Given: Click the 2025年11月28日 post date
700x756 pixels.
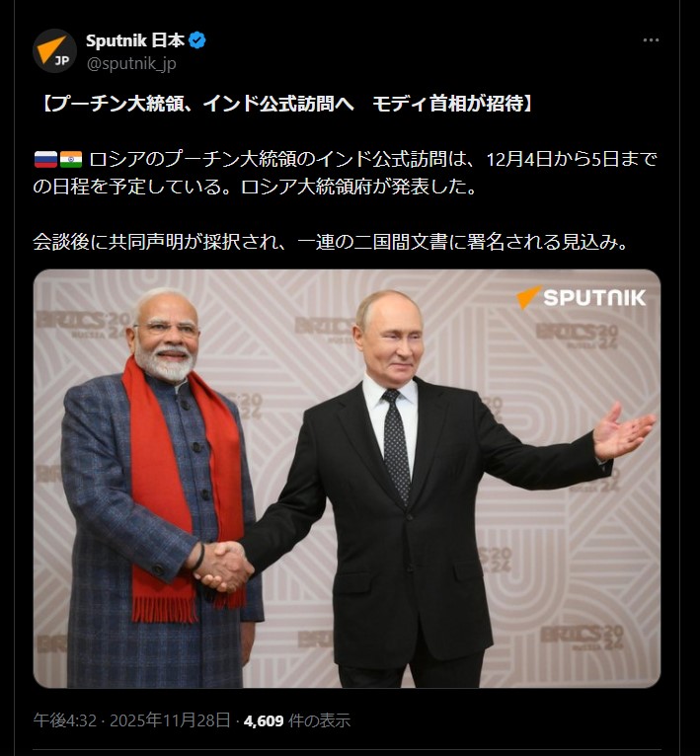Looking at the screenshot, I should click(170, 720).
